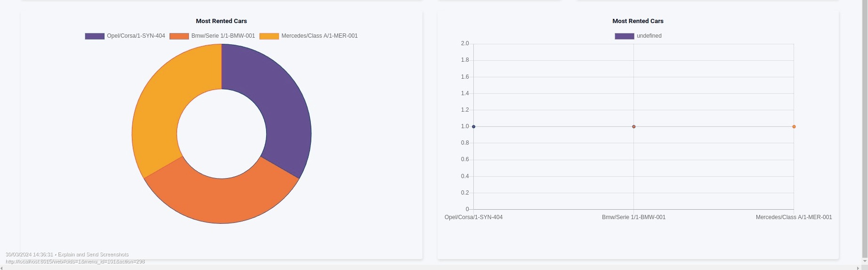Click 'Mercedes/Class A/1-MER-001' x-axis label
The height and width of the screenshot is (270, 868).
coord(794,217)
